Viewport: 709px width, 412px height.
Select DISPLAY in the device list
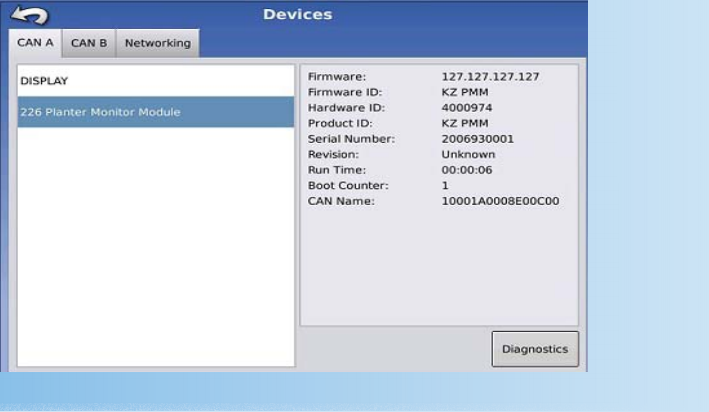pos(156,81)
